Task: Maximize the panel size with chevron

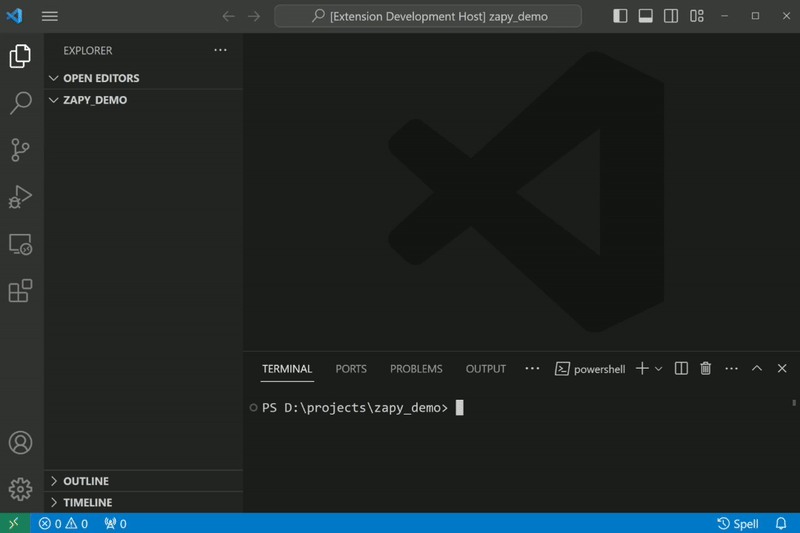Action: click(x=757, y=368)
